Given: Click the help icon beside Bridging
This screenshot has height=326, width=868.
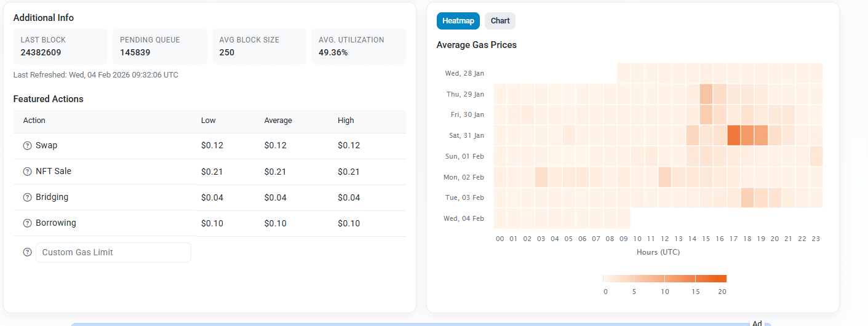Looking at the screenshot, I should [x=27, y=197].
